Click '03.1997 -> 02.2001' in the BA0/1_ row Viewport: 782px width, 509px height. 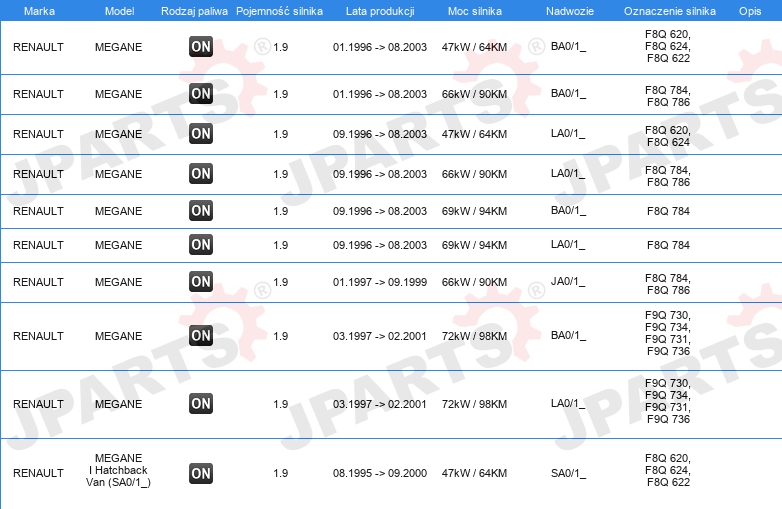point(380,336)
